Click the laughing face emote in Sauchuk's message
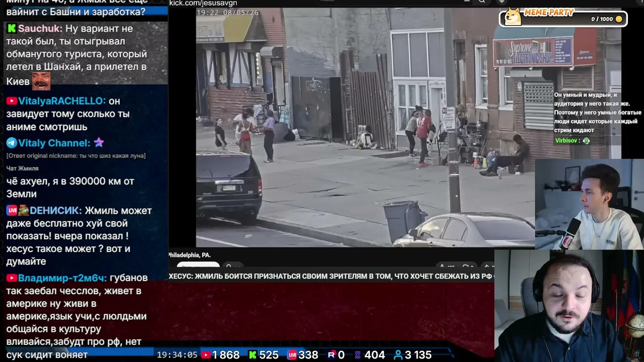 41,80
